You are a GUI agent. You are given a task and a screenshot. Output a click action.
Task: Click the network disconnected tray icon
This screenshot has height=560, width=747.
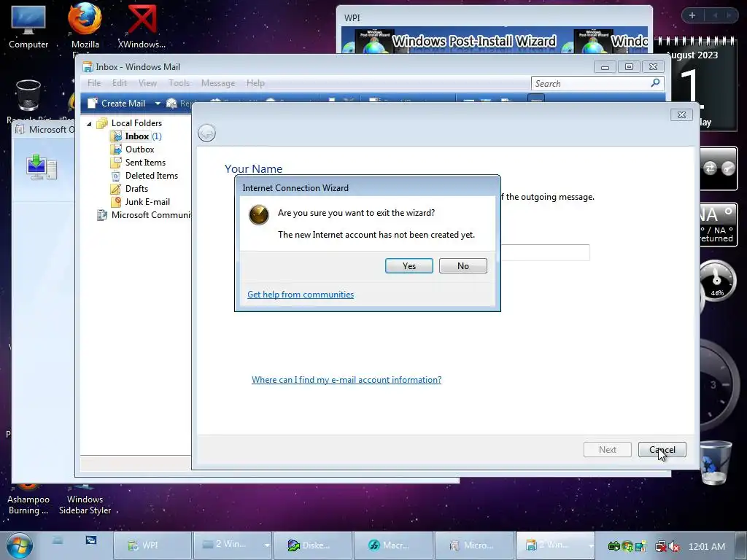point(661,547)
